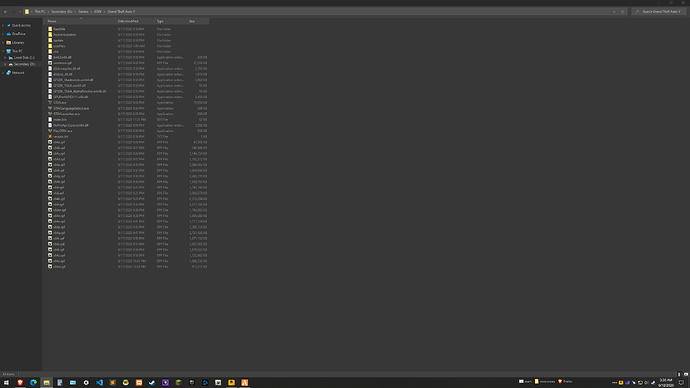Open the Windows Start menu
The height and width of the screenshot is (388, 690).
(7, 383)
